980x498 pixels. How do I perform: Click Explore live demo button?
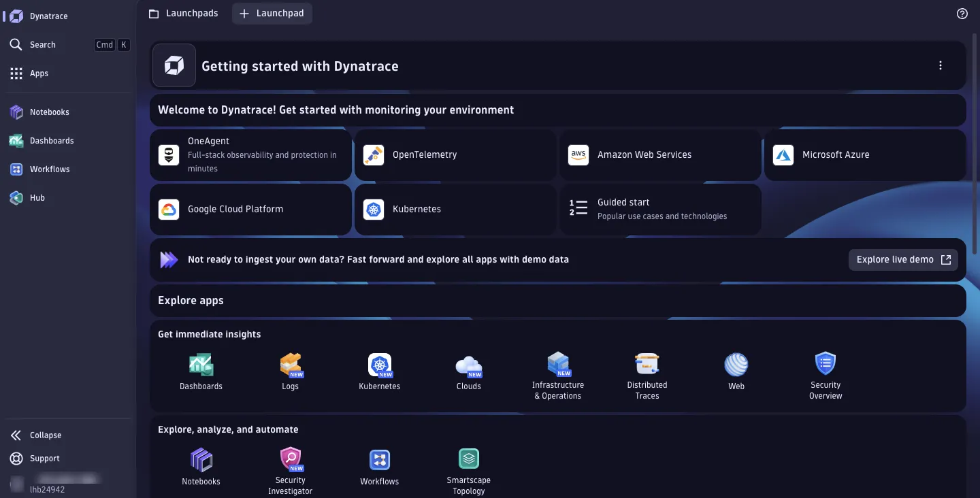click(x=903, y=260)
